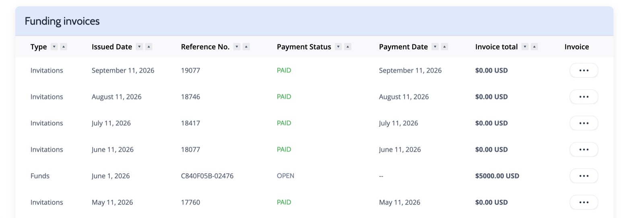Screen dimensions: 644x218
Task: Click PAID status for reference 18746
Action: (284, 96)
